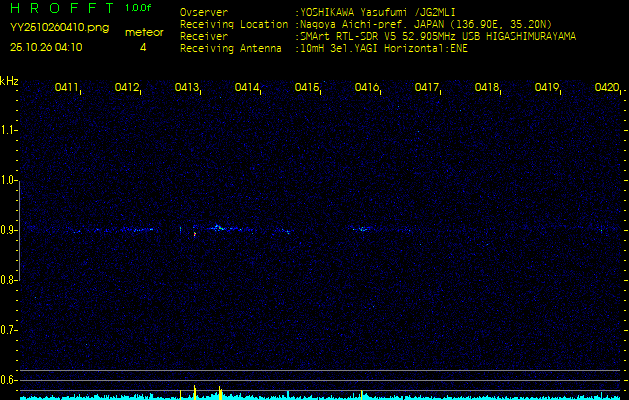Click the bright meteor echo on the spectrogram
The image size is (629, 400).
point(217,228)
